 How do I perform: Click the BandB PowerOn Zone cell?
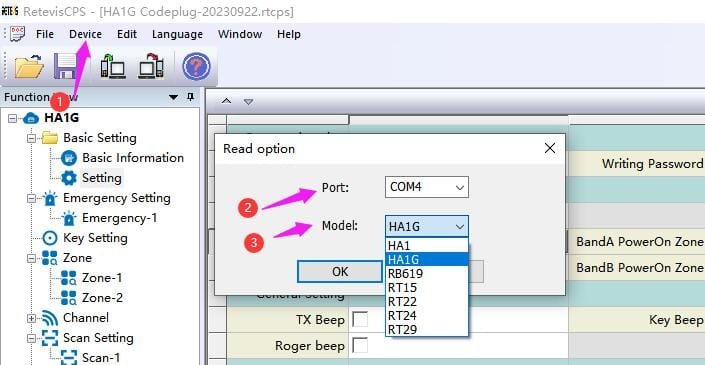(x=637, y=267)
